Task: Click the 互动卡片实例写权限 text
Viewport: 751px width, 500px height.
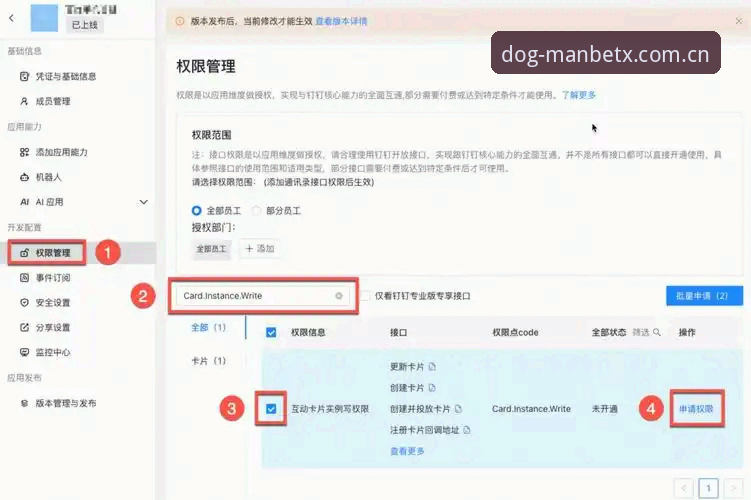Action: click(x=330, y=409)
